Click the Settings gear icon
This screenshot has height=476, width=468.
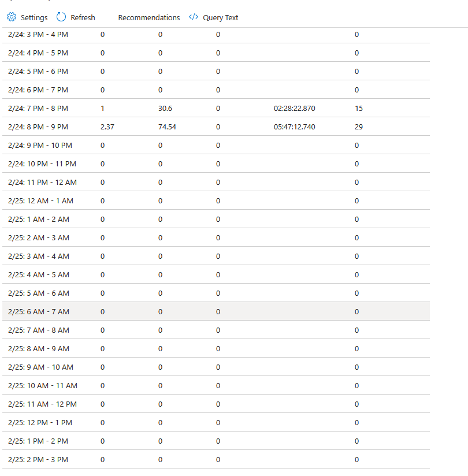tap(12, 17)
